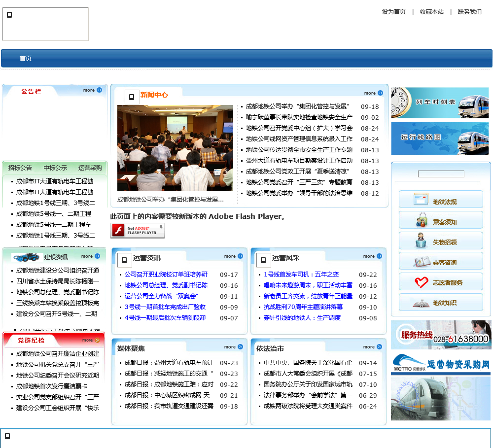493x448 pixels.
Task: Switch to 运营采购 tab
Action: [90, 168]
